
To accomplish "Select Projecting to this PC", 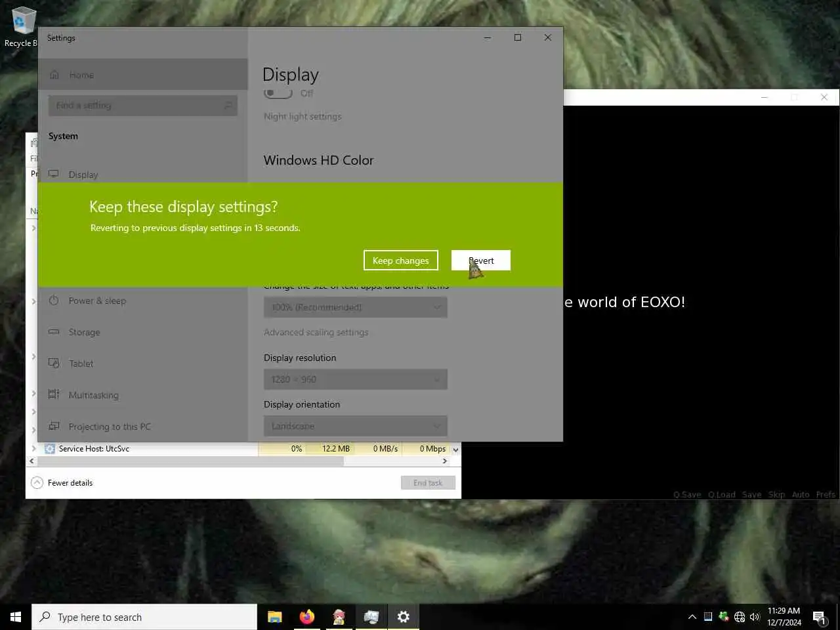I will coord(143,427).
